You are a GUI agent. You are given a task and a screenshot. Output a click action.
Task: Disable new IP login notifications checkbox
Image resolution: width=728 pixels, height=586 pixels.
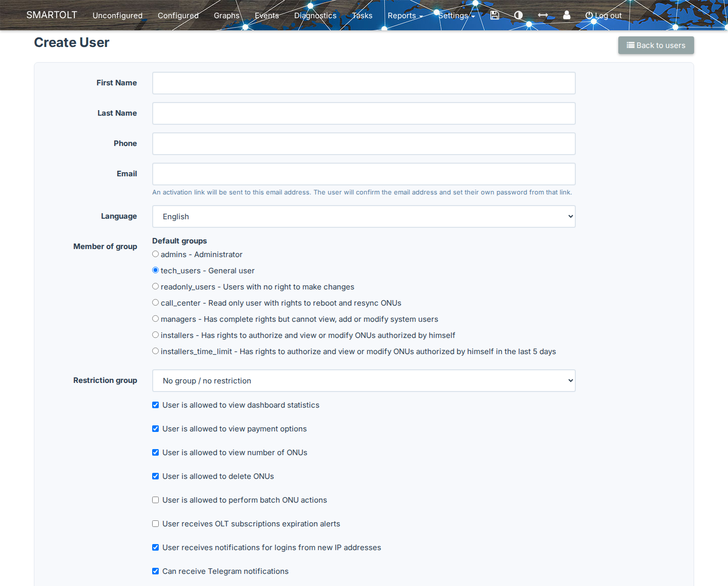156,548
